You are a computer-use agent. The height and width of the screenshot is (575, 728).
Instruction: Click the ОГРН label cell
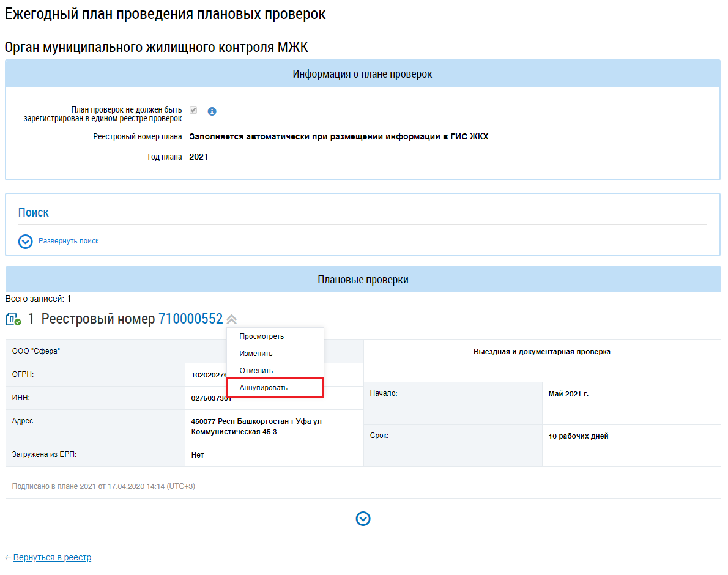(95, 374)
